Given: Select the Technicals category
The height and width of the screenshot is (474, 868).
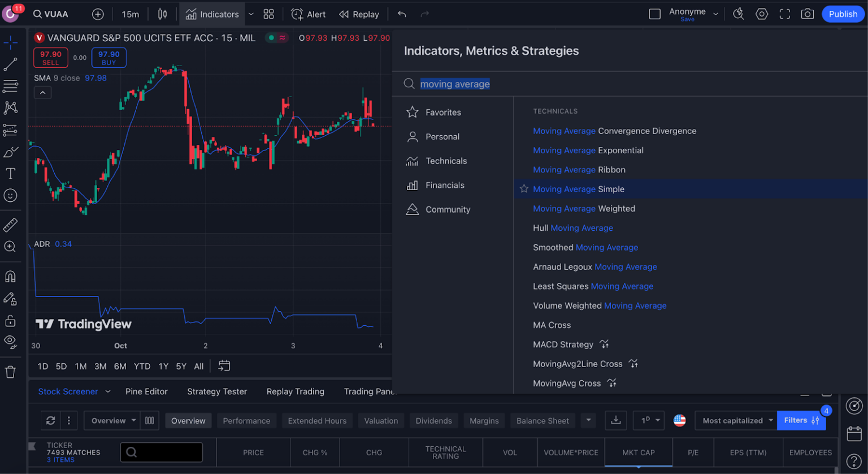Looking at the screenshot, I should 446,161.
